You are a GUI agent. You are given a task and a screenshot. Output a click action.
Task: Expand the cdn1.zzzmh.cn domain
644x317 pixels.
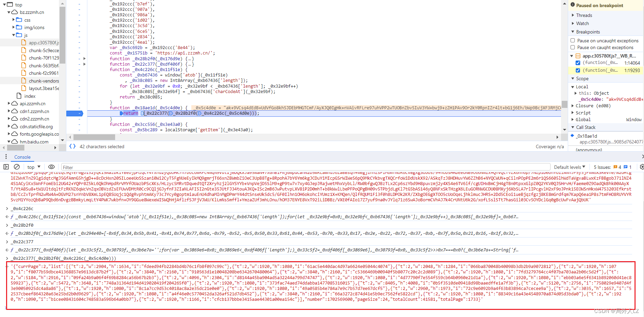click(9, 111)
